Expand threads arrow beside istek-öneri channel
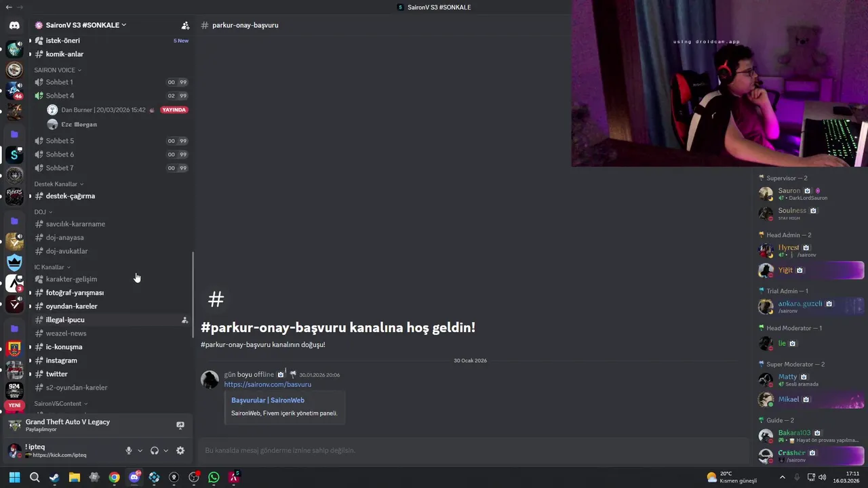The image size is (868, 488). 30,41
